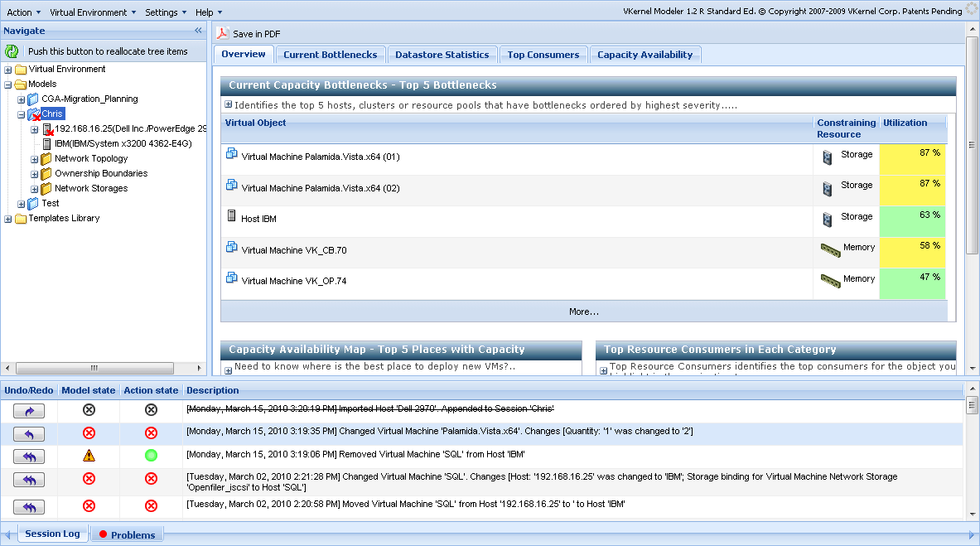This screenshot has height=546, width=980.
Task: Click the More... button under bottlenecks
Action: pos(584,312)
